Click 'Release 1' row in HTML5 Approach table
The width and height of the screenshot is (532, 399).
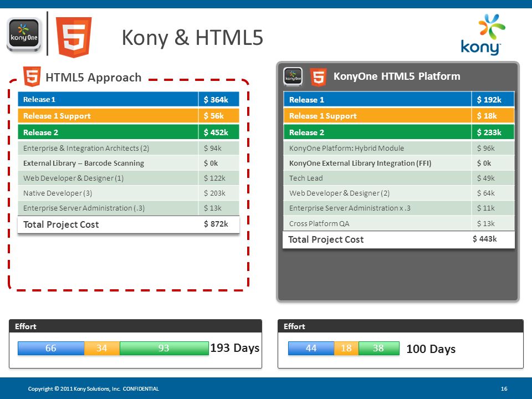[x=128, y=99]
